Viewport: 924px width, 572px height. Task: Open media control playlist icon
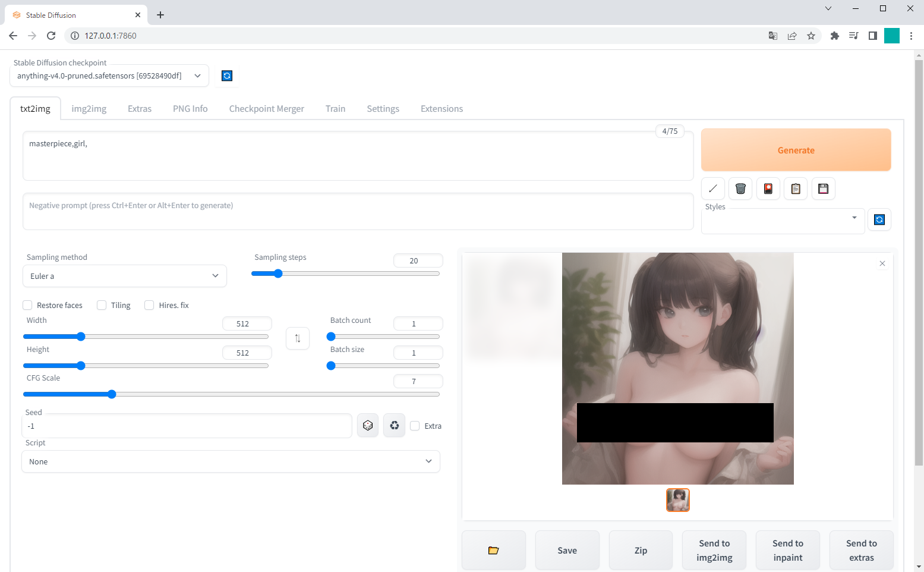click(x=854, y=36)
